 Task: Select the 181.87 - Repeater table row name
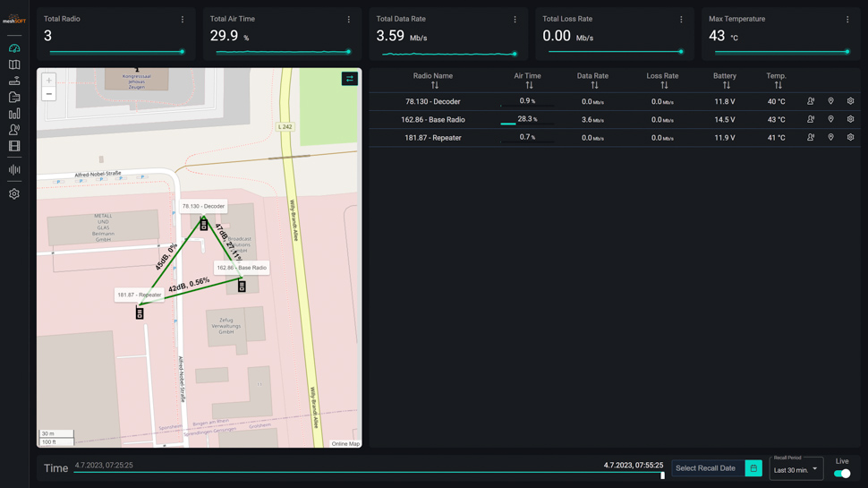tap(433, 138)
